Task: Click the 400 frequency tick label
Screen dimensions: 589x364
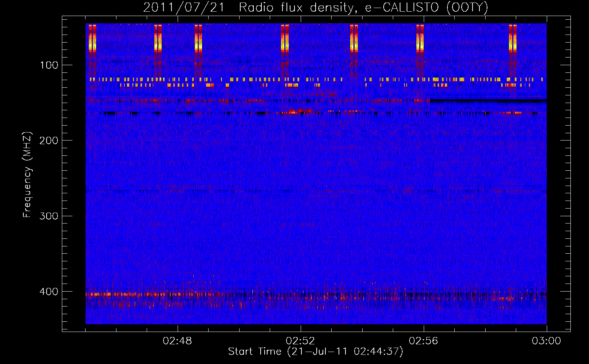Action: (49, 292)
